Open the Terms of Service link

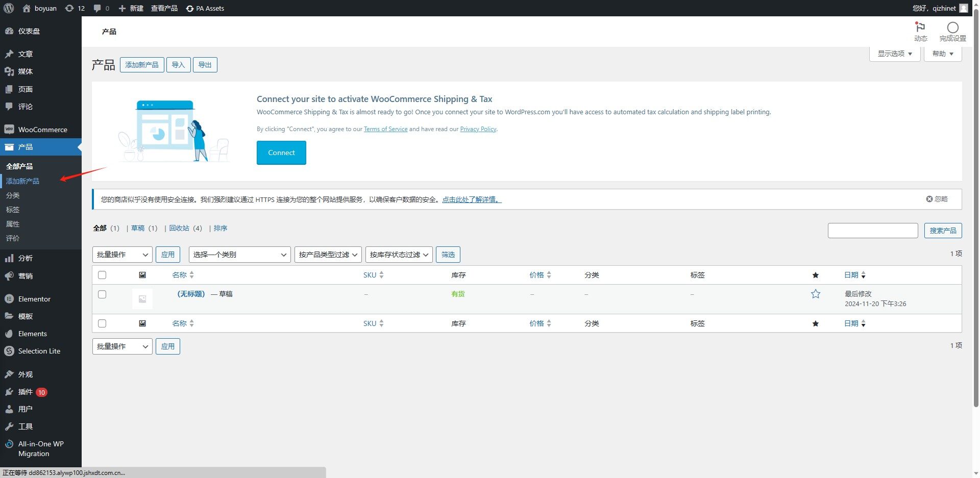click(x=385, y=129)
